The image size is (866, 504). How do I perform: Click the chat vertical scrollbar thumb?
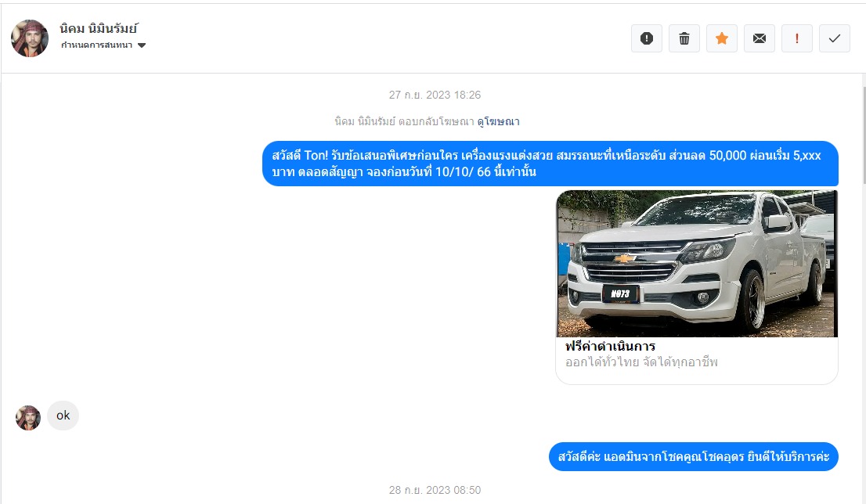coord(863,135)
